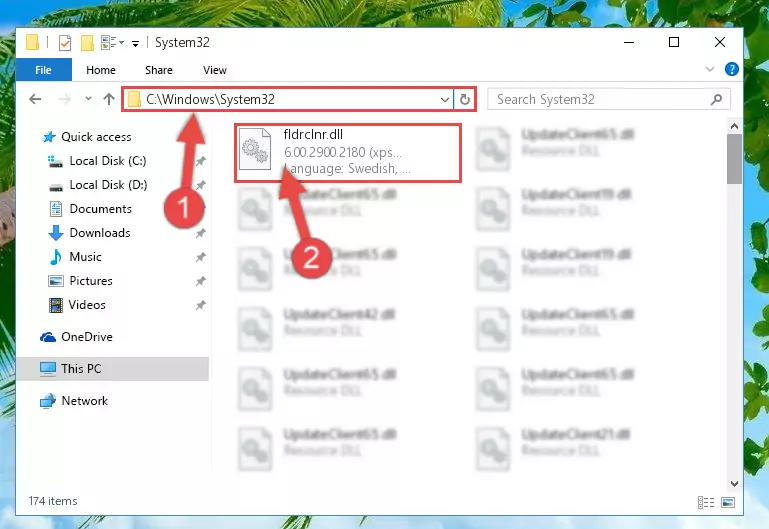Expand the ribbon with the chevron
The width and height of the screenshot is (769, 529).
[x=710, y=69]
